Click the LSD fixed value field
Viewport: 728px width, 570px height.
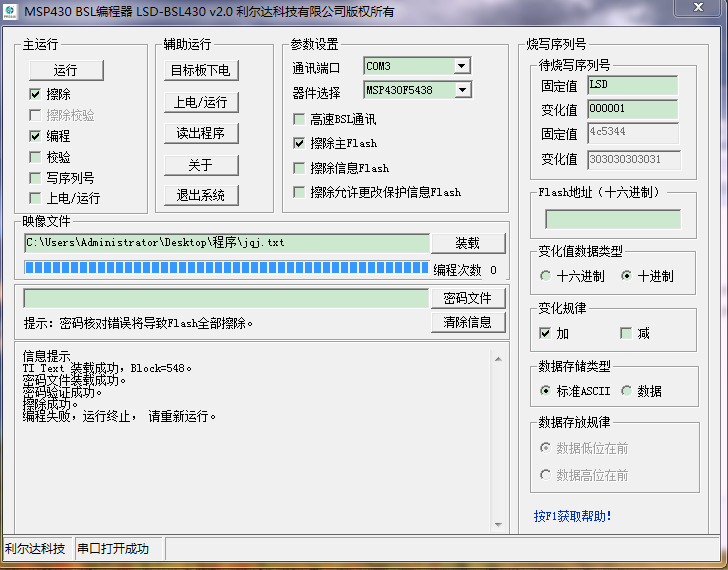pyautogui.click(x=632, y=85)
